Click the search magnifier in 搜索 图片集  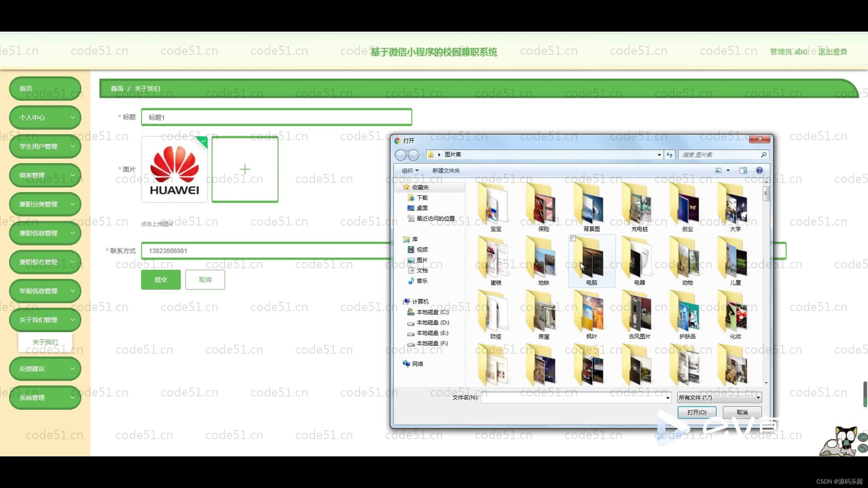coord(763,155)
